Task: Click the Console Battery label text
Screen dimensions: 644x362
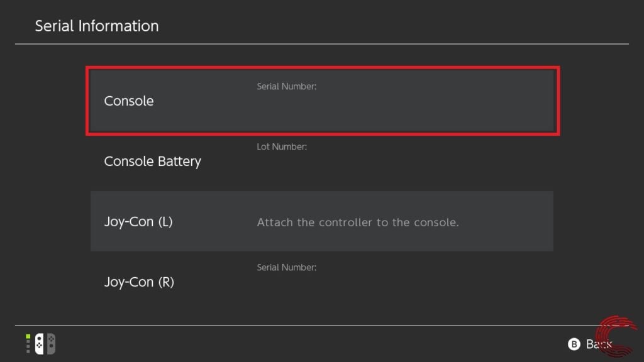Action: pos(152,162)
